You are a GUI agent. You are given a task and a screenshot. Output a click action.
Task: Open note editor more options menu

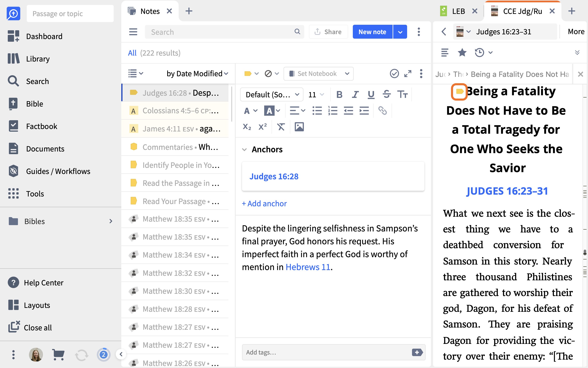(421, 74)
